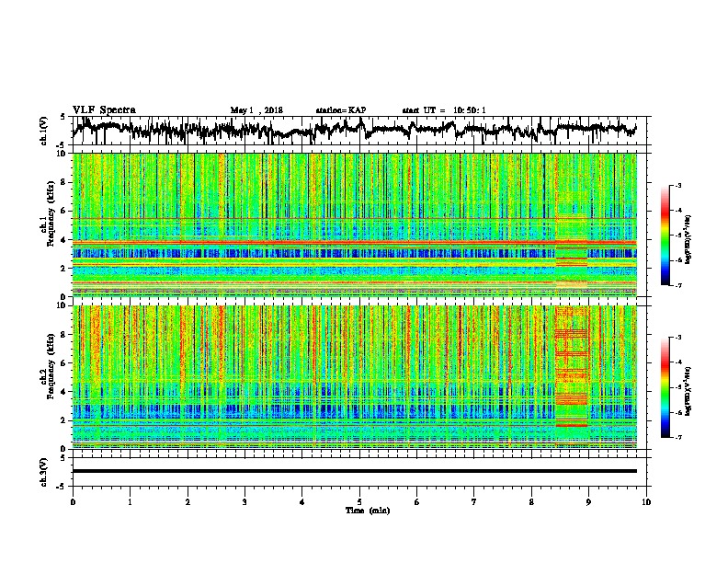Screen dimensions: 728x563
Task: Click the date text "May 1 , 2018"
Action: (256, 110)
